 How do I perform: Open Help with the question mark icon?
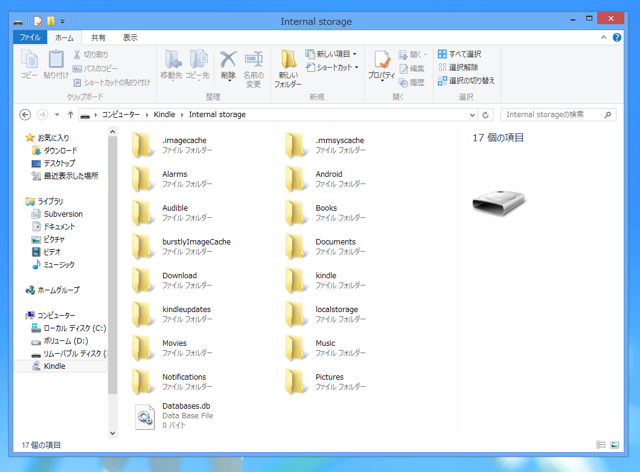click(617, 37)
